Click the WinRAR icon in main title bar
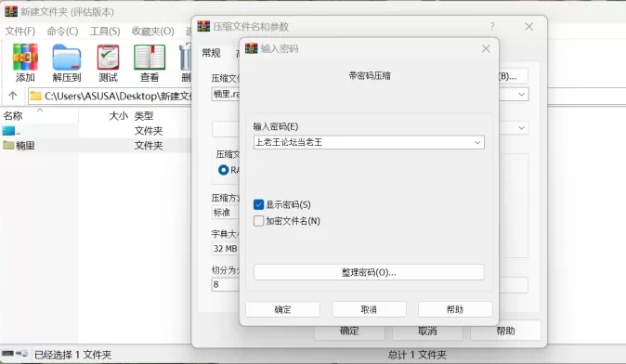 pyautogui.click(x=11, y=11)
